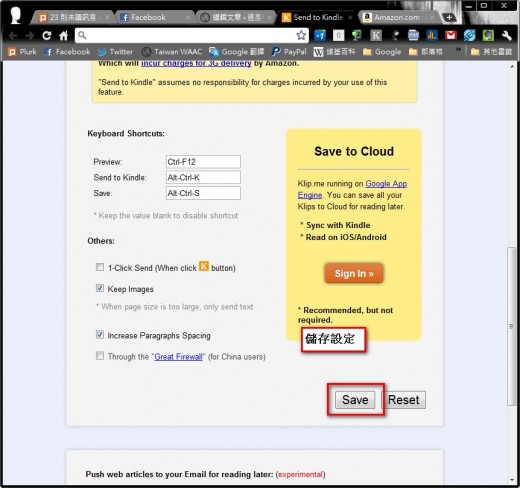This screenshot has width=520, height=488.
Task: Enable the Great Firewall option checkbox
Action: (x=100, y=356)
